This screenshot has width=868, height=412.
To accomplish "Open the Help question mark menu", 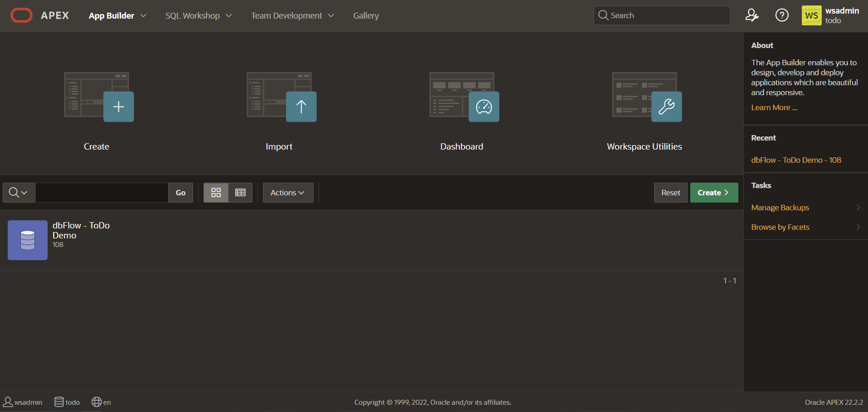I will 782,15.
